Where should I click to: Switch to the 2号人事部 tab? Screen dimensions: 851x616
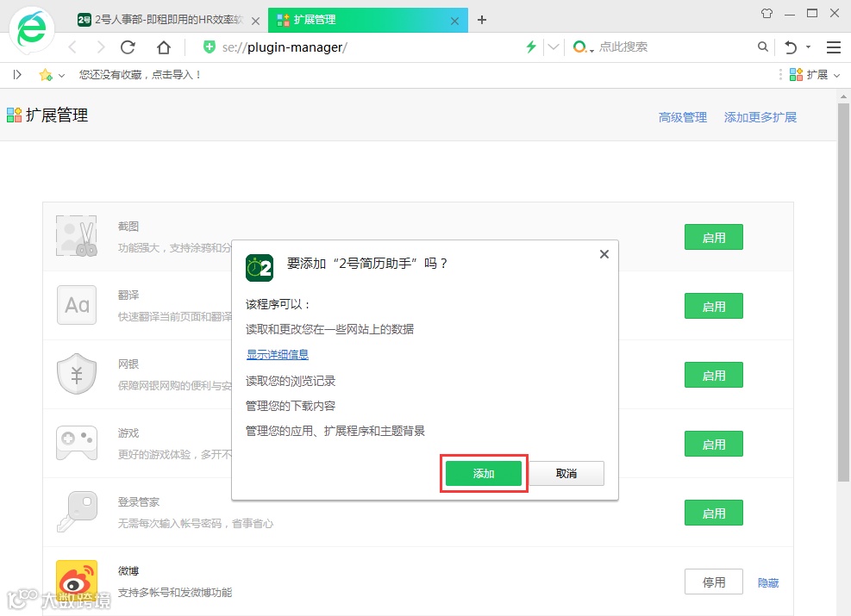tap(160, 20)
